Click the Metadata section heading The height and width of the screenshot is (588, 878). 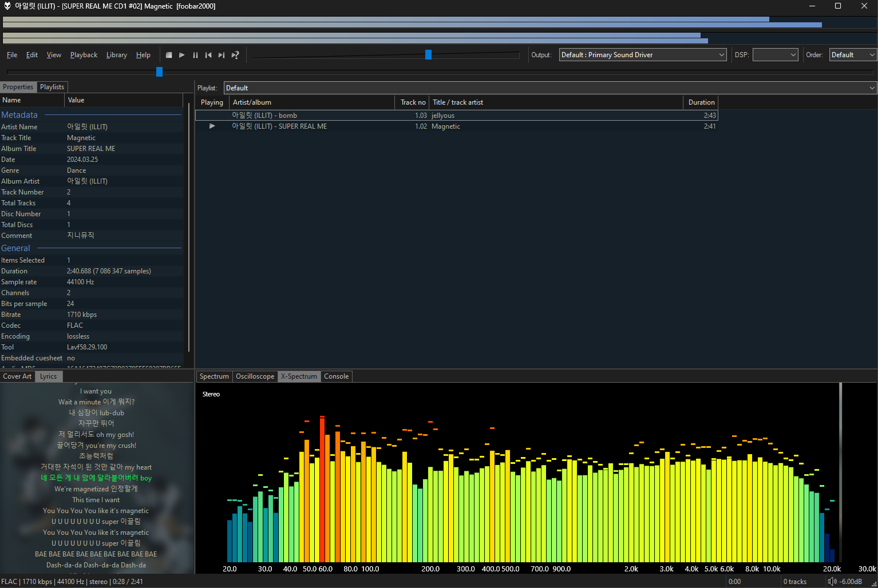[19, 115]
